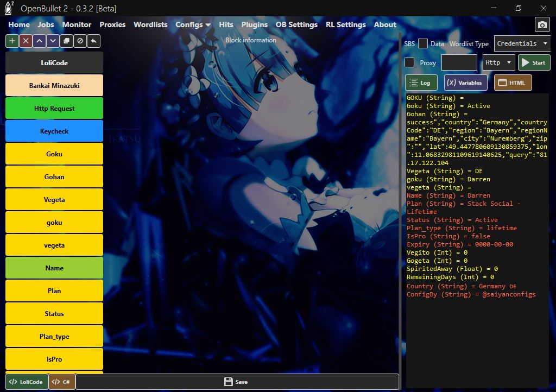Switch to the C# code view button

tap(62, 382)
